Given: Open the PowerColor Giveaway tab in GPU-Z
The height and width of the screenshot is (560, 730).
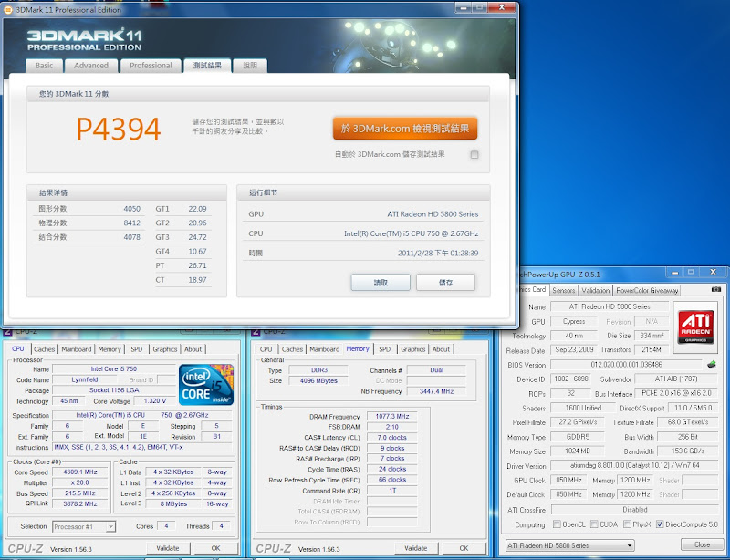Looking at the screenshot, I should pos(647,290).
